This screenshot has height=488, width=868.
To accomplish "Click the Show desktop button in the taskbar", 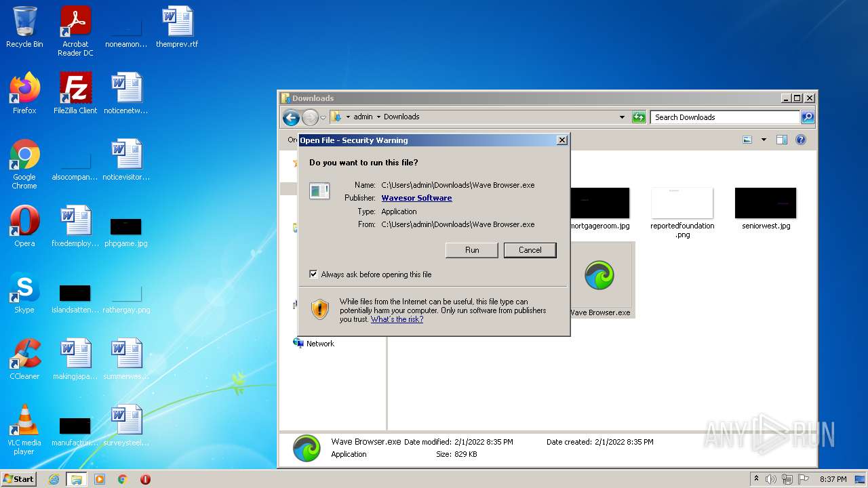I will click(x=861, y=479).
